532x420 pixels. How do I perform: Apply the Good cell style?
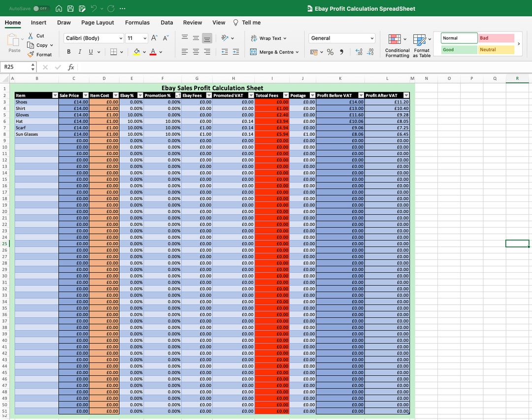coord(460,50)
